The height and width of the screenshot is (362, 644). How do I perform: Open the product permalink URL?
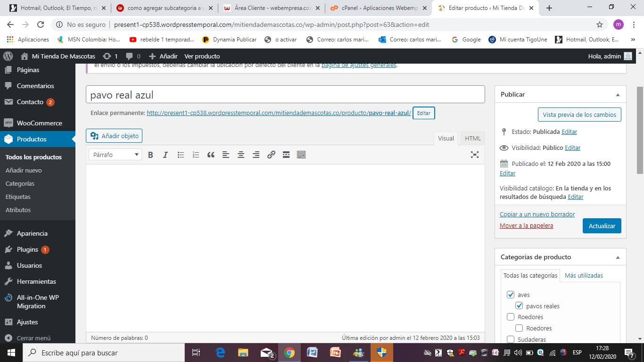[279, 113]
